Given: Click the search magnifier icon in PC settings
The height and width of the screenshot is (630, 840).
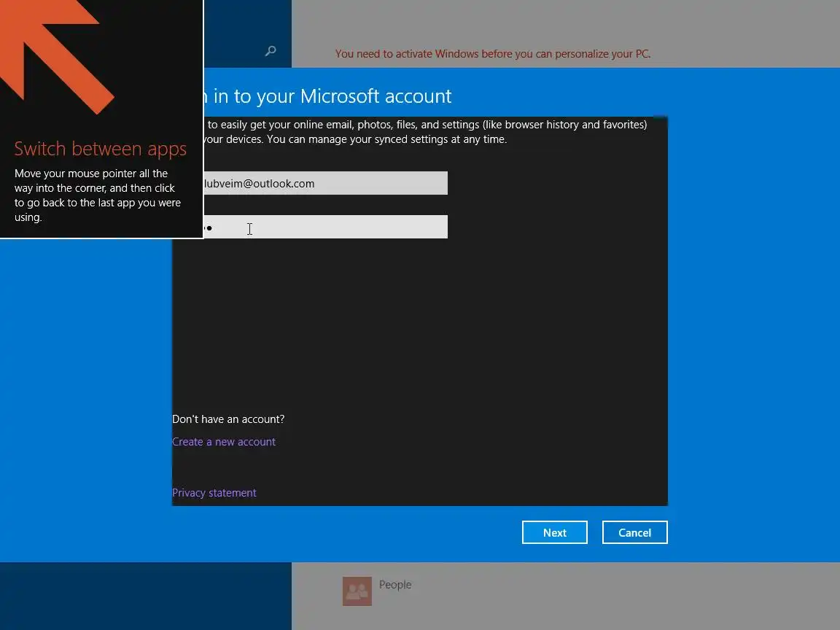Looking at the screenshot, I should [271, 51].
